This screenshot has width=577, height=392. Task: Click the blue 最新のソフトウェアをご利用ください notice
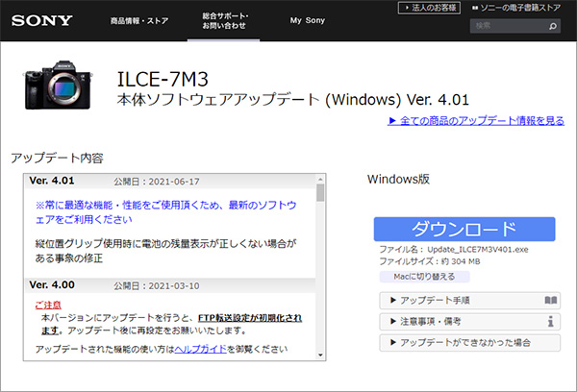(x=165, y=212)
